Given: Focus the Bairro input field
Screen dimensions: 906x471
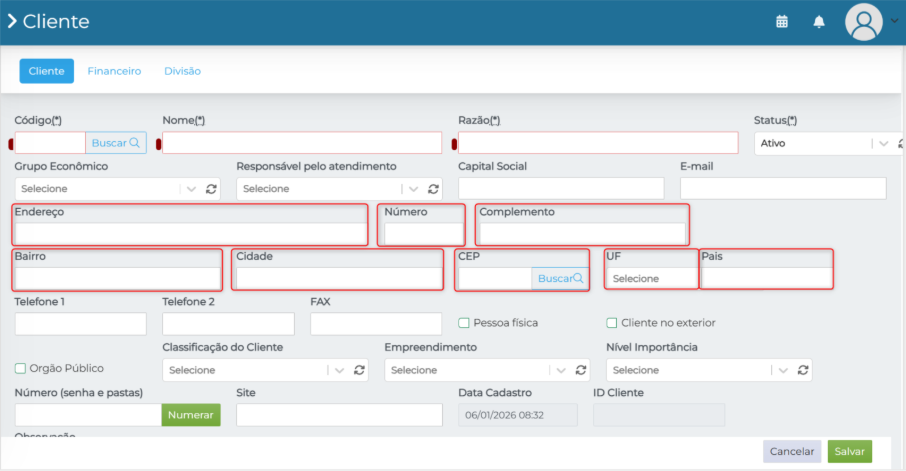Looking at the screenshot, I should [x=117, y=279].
